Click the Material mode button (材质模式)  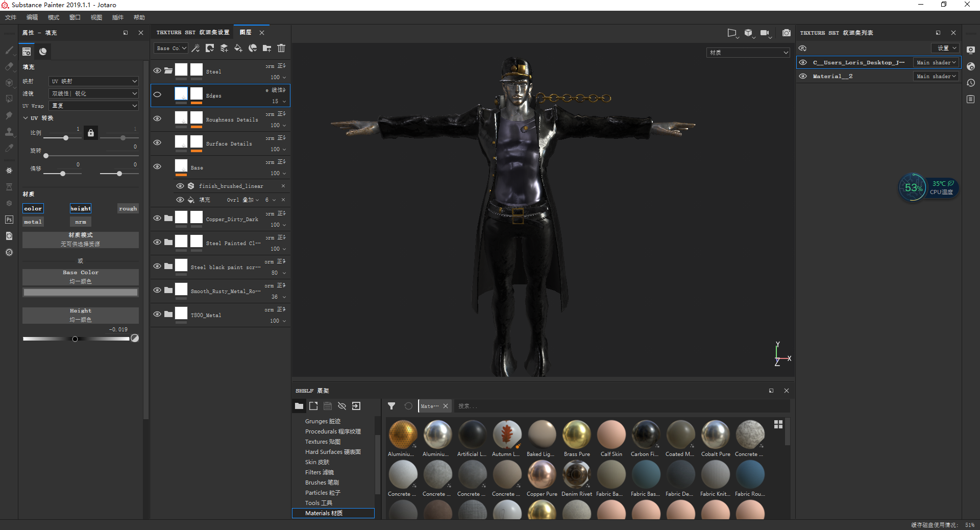(x=81, y=239)
